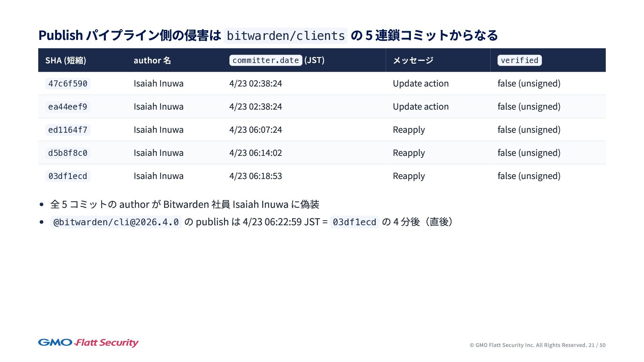Click the verified column header badge
The image size is (644, 362).
point(519,60)
